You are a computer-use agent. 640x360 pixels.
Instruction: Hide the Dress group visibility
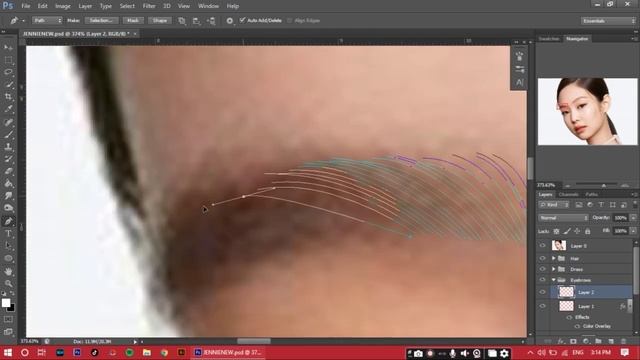pos(542,269)
